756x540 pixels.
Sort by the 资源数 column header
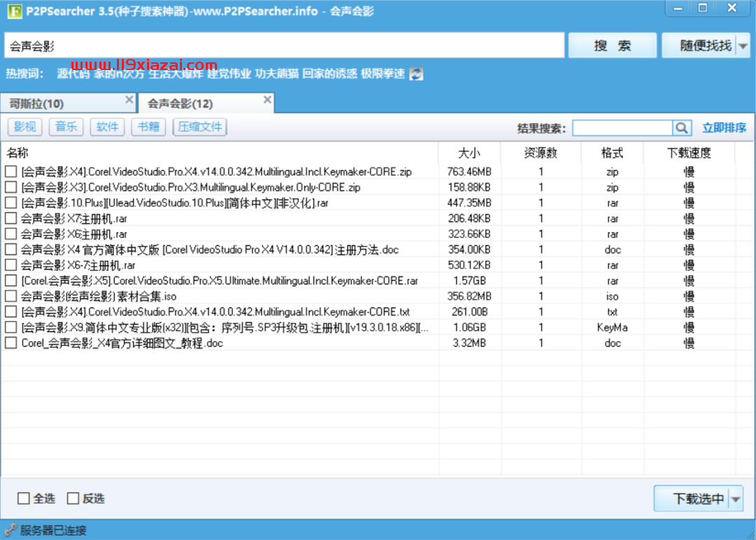click(541, 153)
